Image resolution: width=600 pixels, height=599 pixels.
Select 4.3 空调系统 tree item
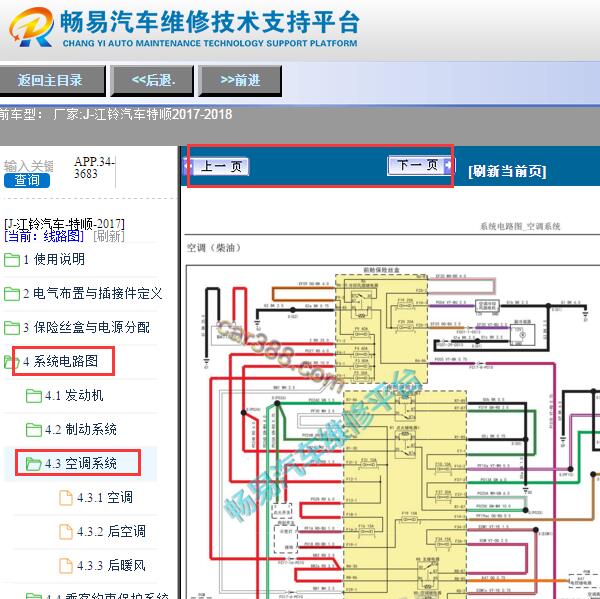81,463
